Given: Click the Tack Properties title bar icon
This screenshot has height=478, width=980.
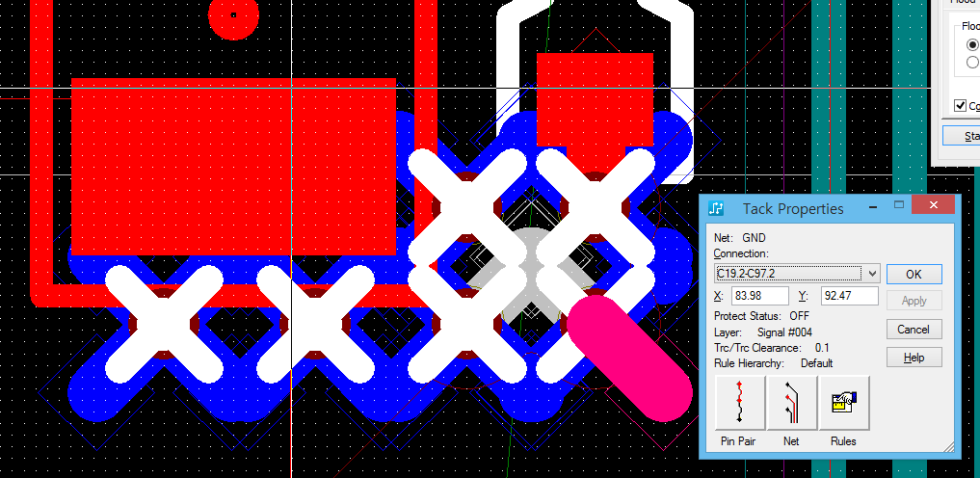Looking at the screenshot, I should tap(716, 208).
